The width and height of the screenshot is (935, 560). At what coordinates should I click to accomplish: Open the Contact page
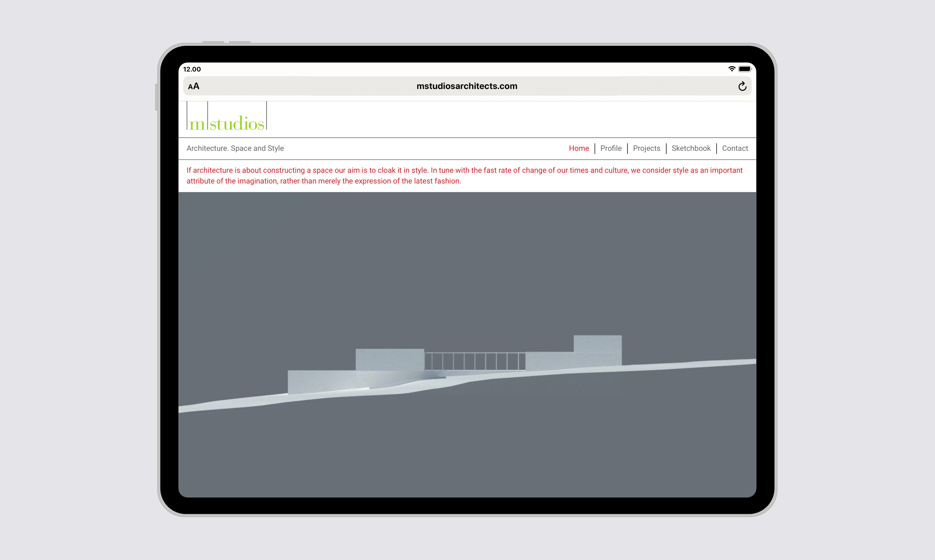coord(735,148)
